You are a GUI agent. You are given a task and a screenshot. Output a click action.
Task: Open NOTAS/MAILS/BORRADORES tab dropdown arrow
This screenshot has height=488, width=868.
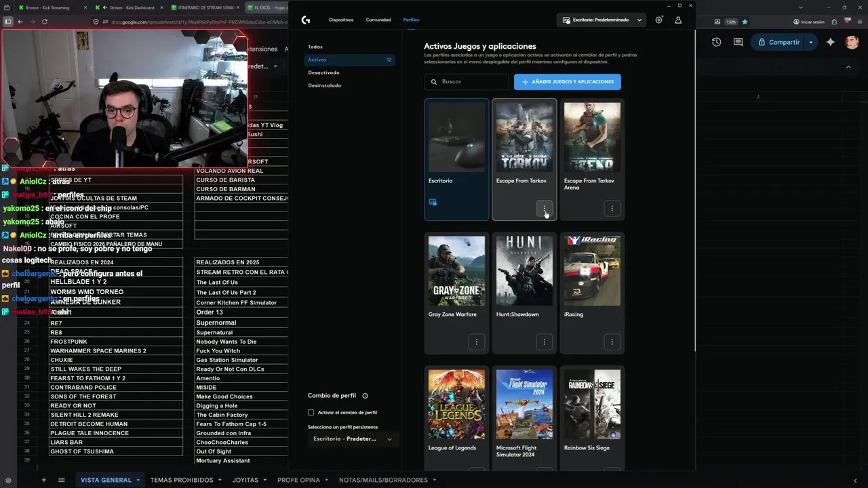pos(435,480)
